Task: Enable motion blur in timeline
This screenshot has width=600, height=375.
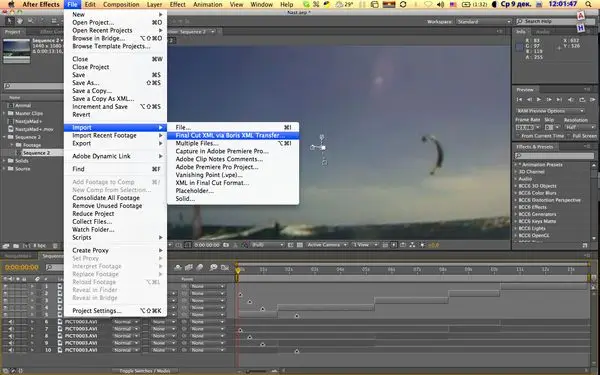Action: coord(199,267)
